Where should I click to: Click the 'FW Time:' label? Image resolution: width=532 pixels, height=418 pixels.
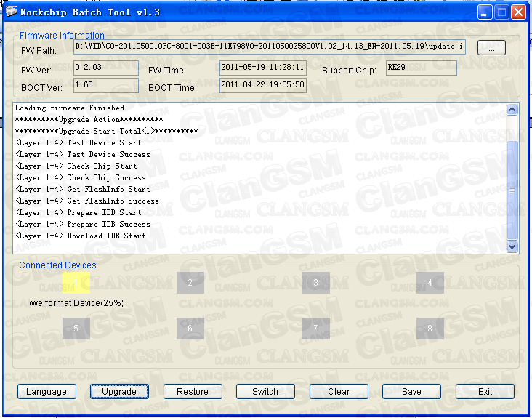167,71
